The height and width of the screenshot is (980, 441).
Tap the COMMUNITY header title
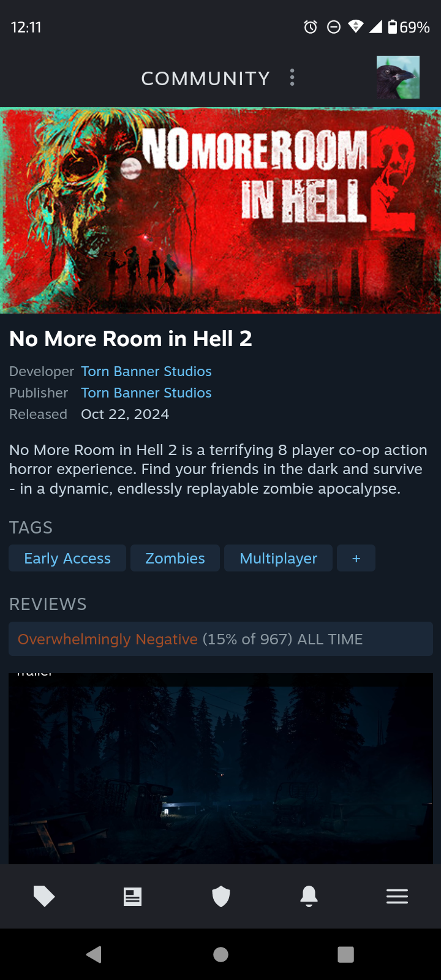pyautogui.click(x=206, y=78)
